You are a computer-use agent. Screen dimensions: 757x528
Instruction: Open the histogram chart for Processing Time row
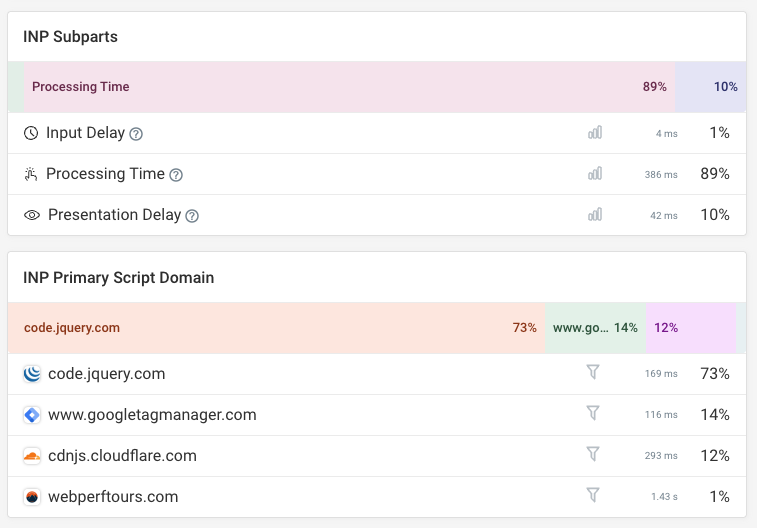595,174
